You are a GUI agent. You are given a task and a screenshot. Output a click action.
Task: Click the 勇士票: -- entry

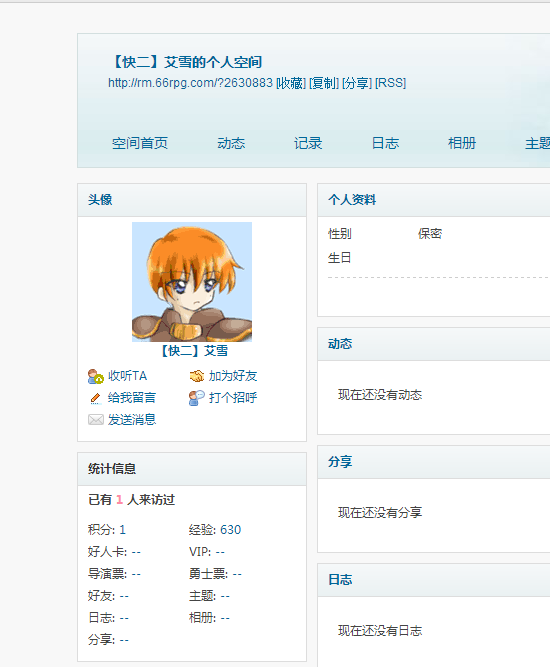coord(215,574)
